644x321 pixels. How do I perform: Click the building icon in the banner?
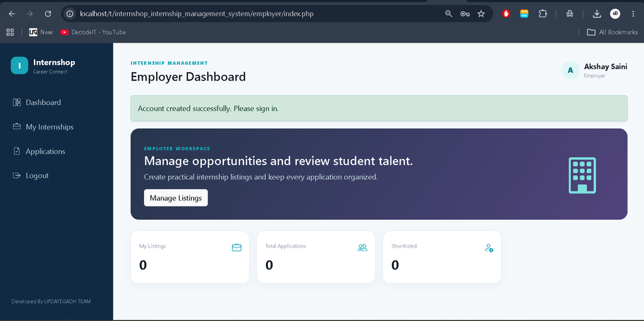click(582, 175)
